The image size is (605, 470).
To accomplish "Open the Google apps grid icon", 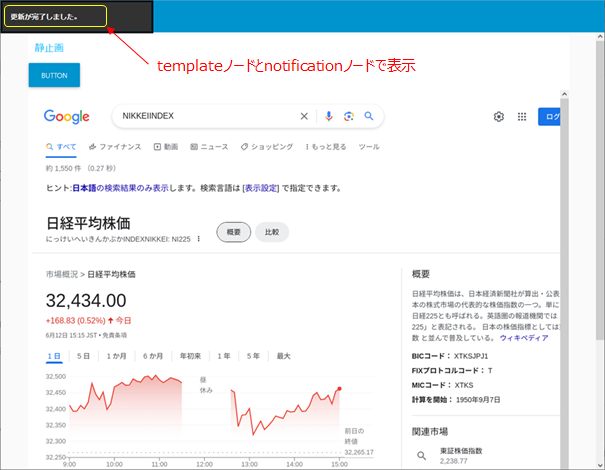I will (x=522, y=117).
